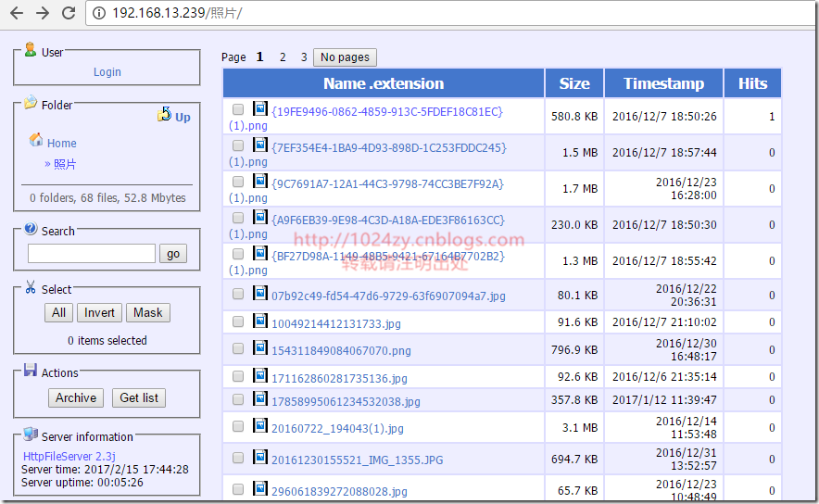
Task: Open file 20161230155521_IMG_1355.JPG link
Action: point(358,460)
